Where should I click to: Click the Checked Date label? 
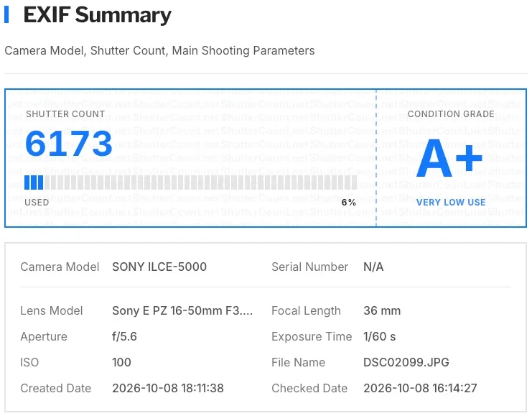309,388
